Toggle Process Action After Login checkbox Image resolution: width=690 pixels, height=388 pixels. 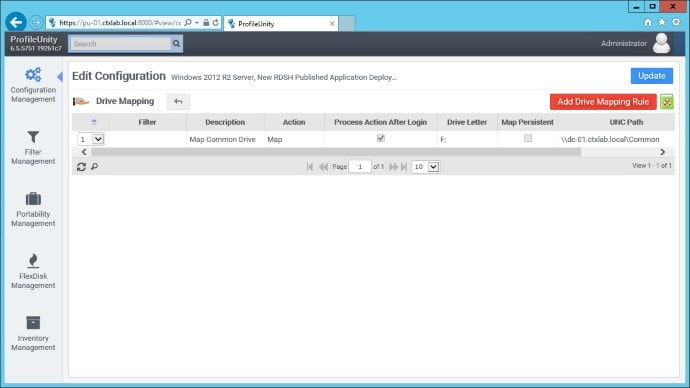381,138
